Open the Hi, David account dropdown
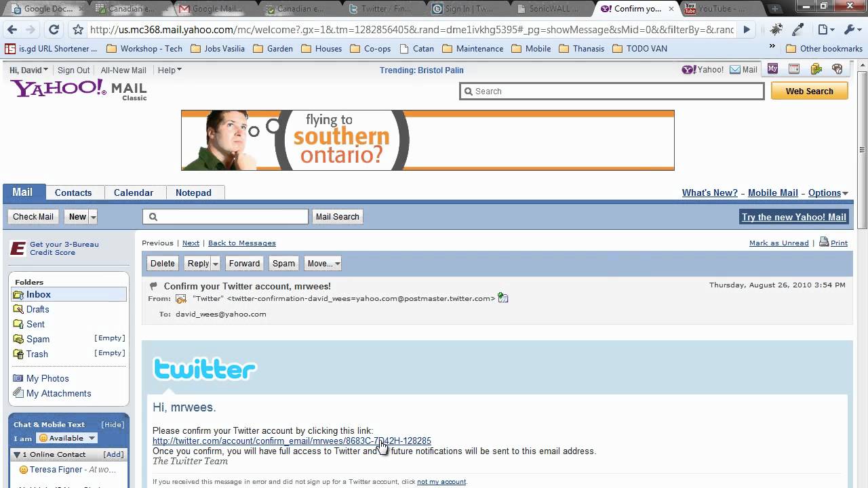This screenshot has width=868, height=488. (x=28, y=70)
